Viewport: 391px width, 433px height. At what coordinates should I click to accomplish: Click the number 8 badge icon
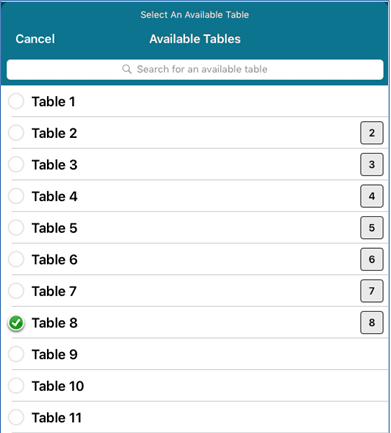tap(372, 322)
